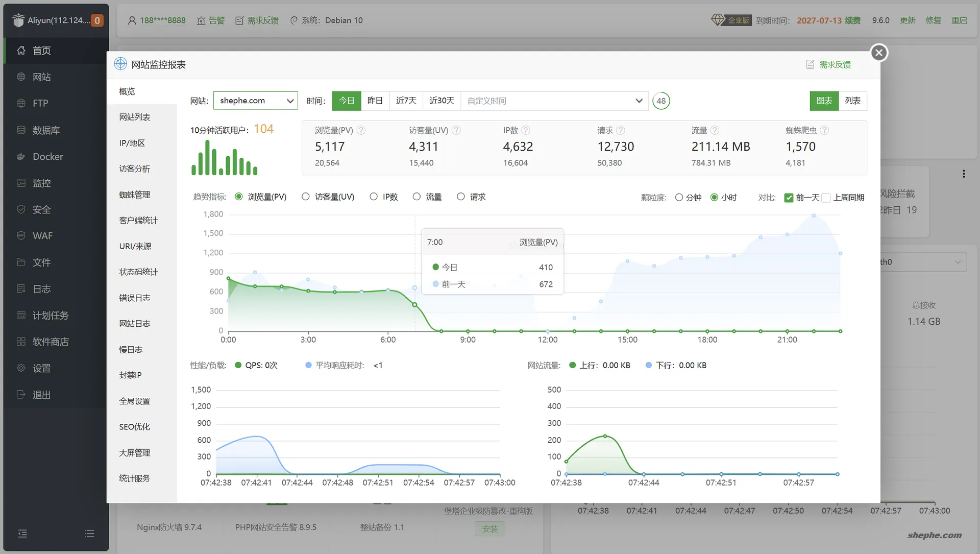
Task: Uncheck the 前一天 comparison checkbox
Action: [789, 198]
